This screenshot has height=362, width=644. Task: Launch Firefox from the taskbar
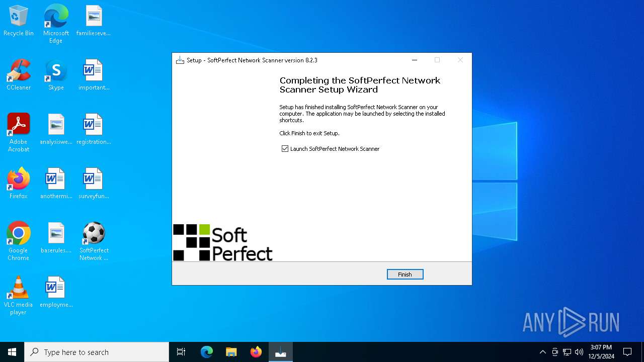(x=256, y=352)
